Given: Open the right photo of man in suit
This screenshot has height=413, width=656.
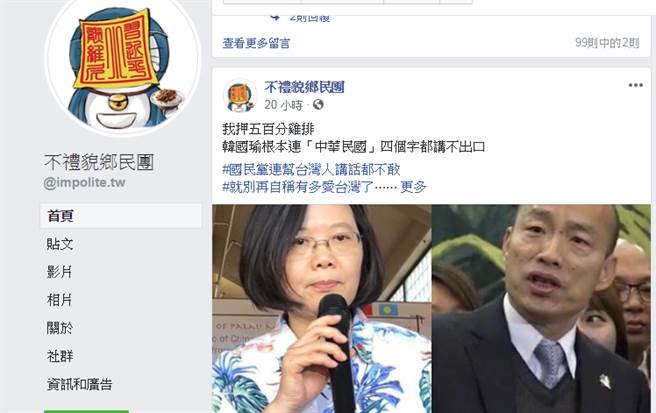Looking at the screenshot, I should (x=541, y=309).
